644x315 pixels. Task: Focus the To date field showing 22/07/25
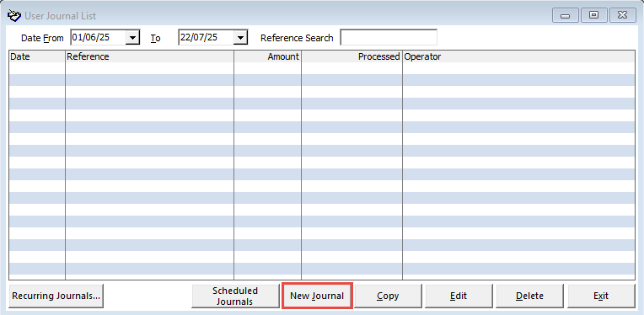(206, 37)
